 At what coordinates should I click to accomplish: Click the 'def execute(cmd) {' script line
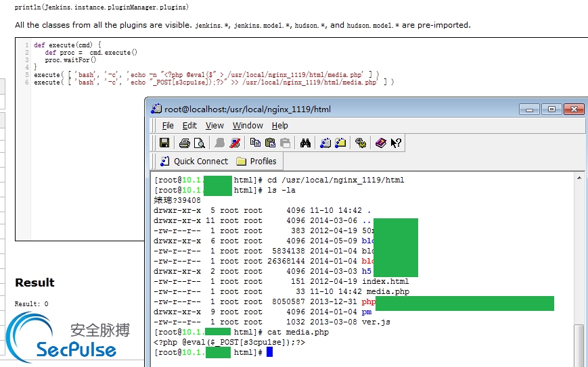[x=68, y=45]
